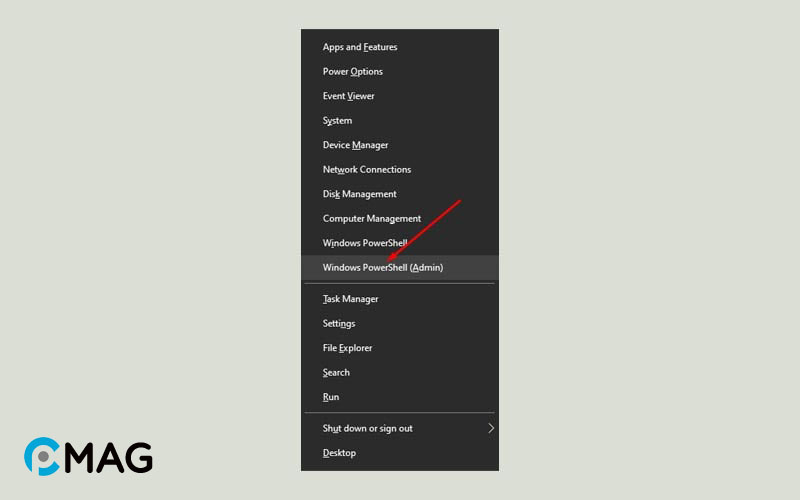The height and width of the screenshot is (500, 800).
Task: Launch Windows PowerShell (non-admin)
Action: click(x=400, y=243)
